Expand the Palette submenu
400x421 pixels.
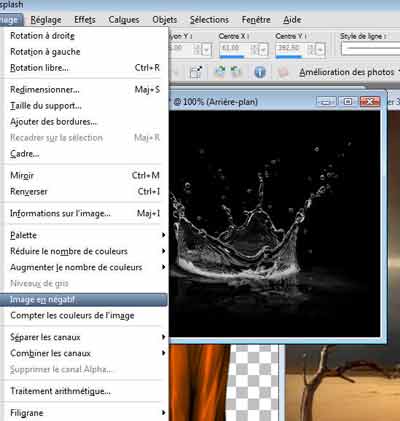(84, 235)
